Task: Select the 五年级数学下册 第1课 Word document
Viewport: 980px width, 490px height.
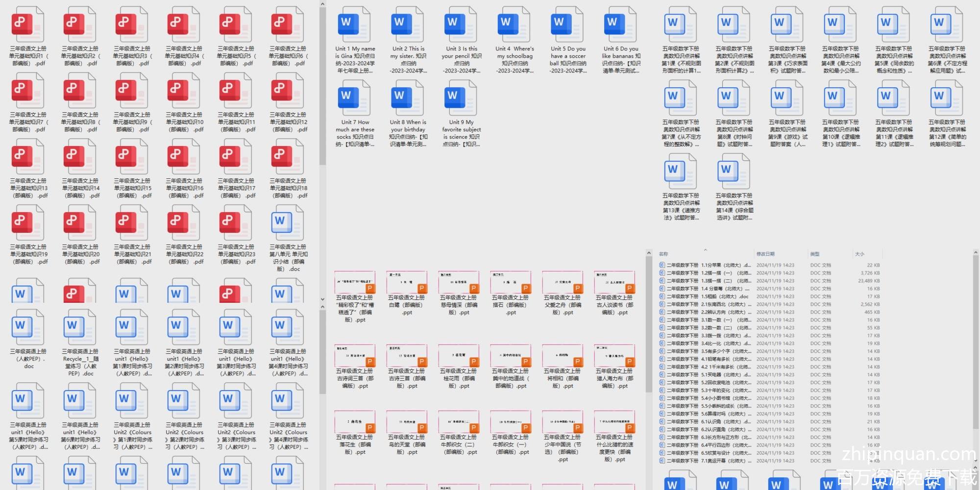Action: (x=681, y=25)
